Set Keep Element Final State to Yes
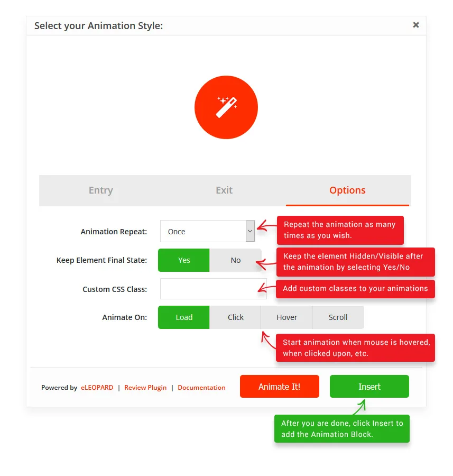This screenshot has height=476, width=453. pyautogui.click(x=184, y=260)
